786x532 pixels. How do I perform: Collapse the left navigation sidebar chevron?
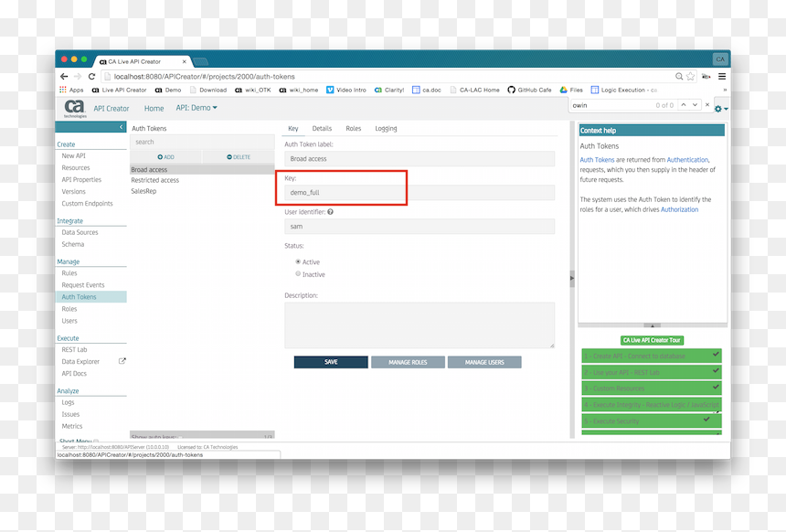[121, 127]
